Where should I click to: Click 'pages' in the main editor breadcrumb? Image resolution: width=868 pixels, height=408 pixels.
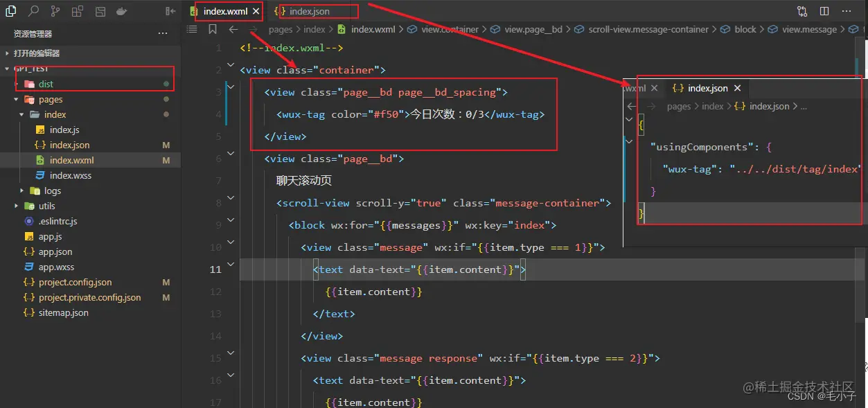pyautogui.click(x=281, y=29)
